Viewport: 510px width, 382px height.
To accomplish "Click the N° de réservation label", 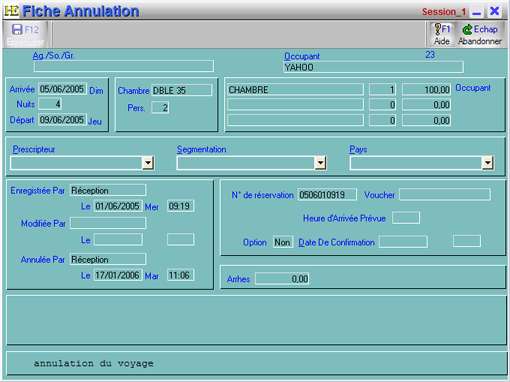I will [x=262, y=195].
